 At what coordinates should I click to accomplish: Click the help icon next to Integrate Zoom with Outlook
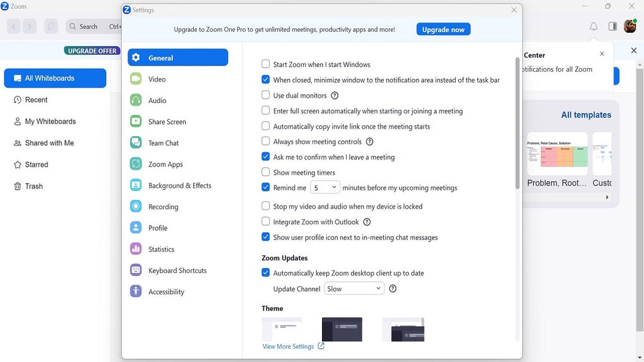pyautogui.click(x=367, y=222)
